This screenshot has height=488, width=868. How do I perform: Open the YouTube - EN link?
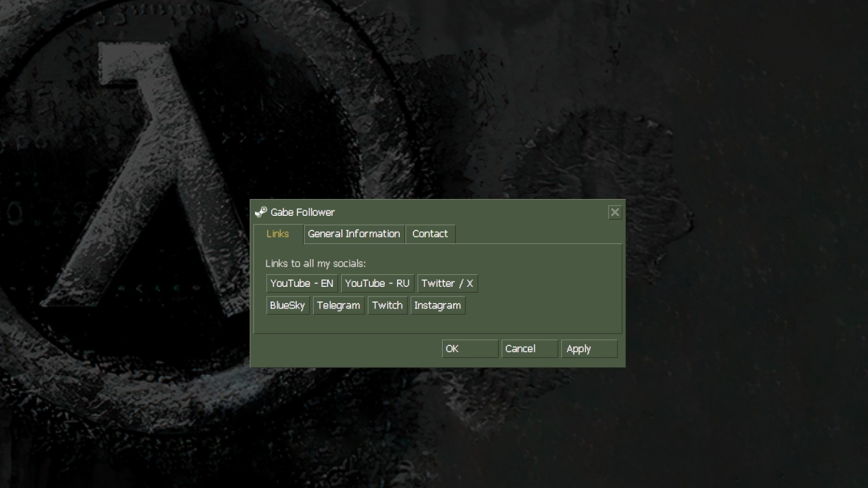[x=302, y=284]
